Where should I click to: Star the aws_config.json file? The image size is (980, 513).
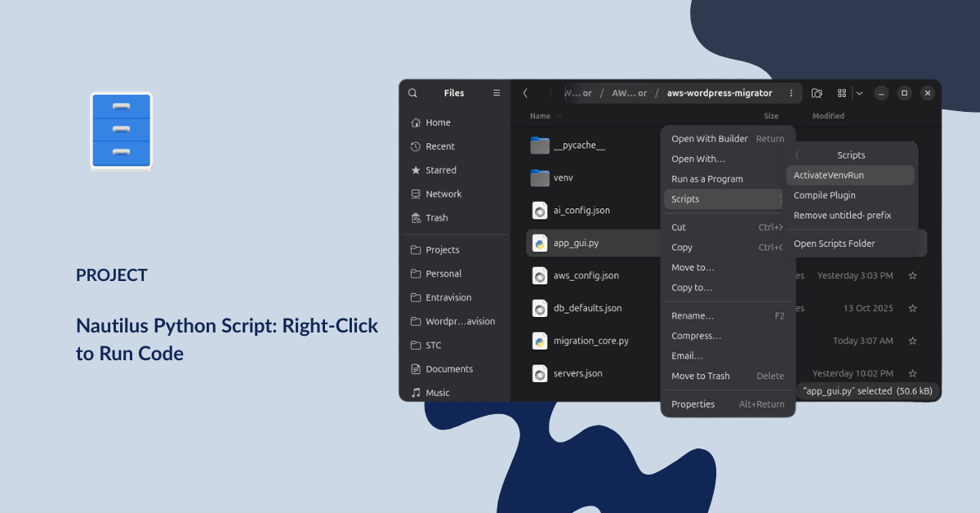pyautogui.click(x=912, y=276)
